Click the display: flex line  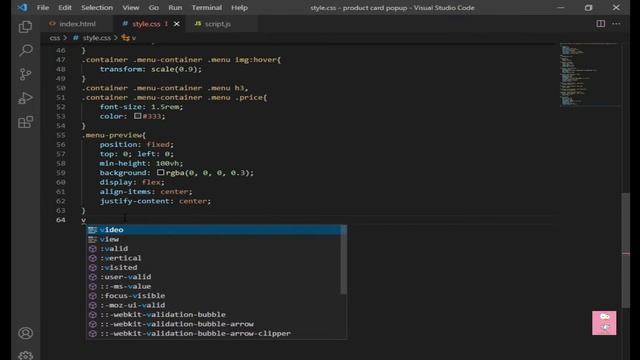coord(132,182)
